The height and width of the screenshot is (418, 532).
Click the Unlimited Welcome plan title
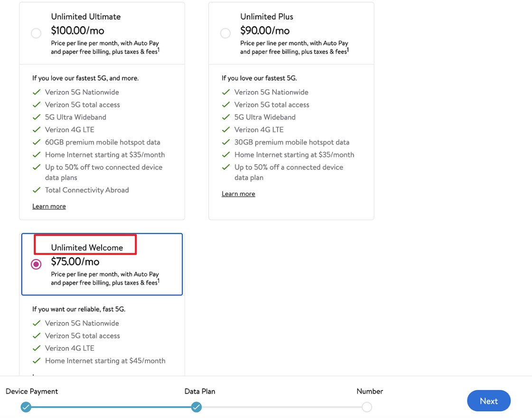[x=87, y=248]
